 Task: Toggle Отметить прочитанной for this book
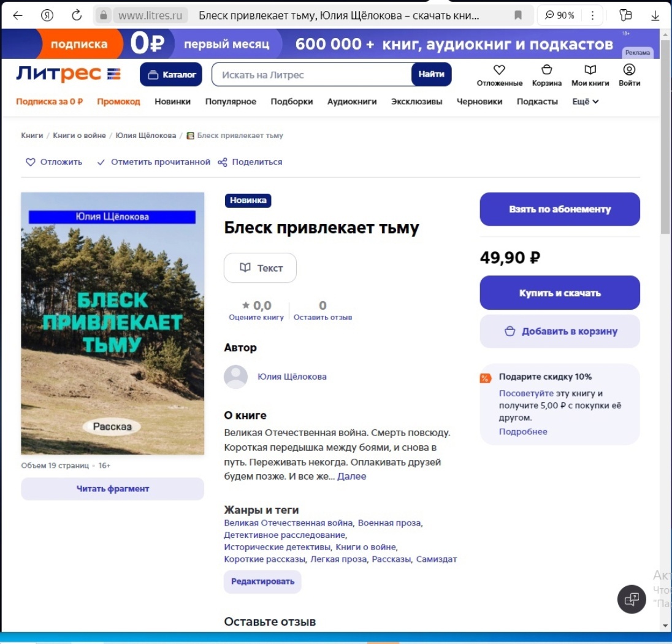pos(154,162)
